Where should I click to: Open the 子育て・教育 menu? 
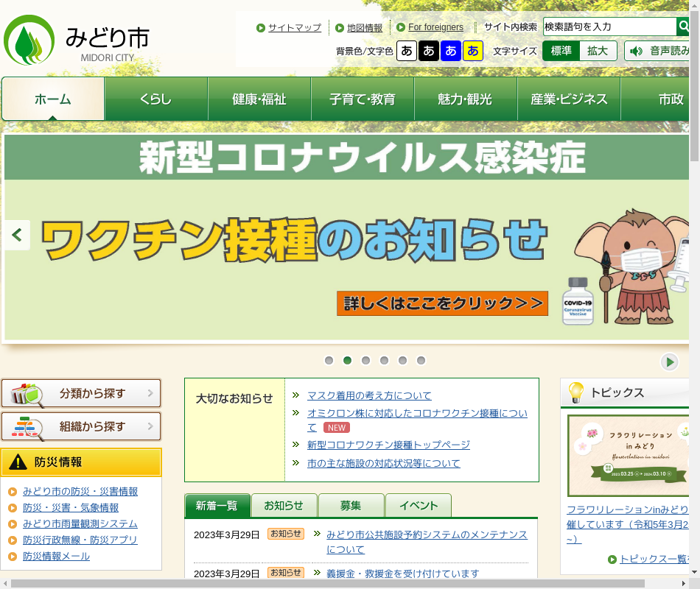click(363, 99)
